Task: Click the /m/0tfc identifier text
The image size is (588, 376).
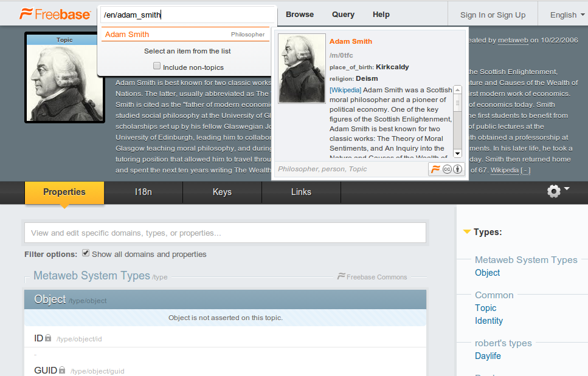Action: [x=341, y=55]
